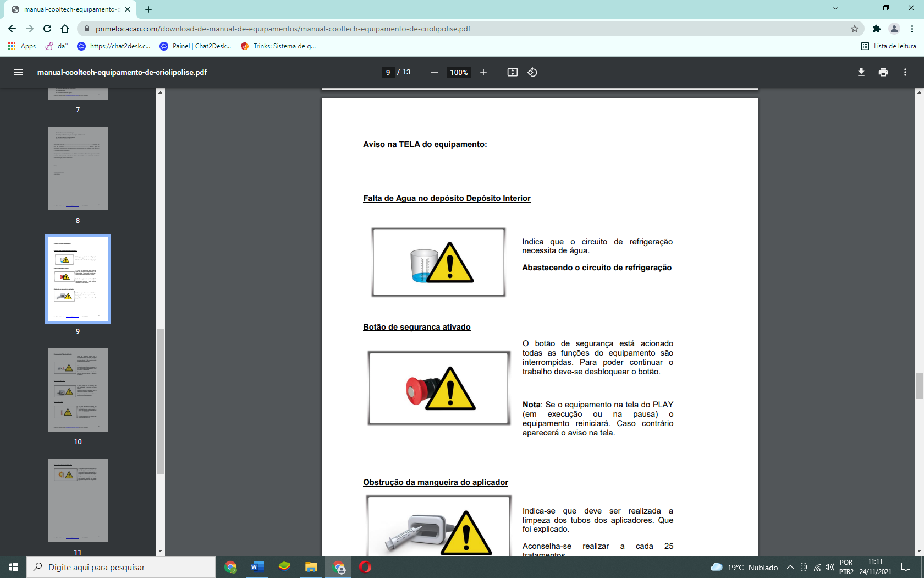The image size is (924, 578).
Task: Open the Painel | Chat2Desk bookmark
Action: pyautogui.click(x=195, y=46)
